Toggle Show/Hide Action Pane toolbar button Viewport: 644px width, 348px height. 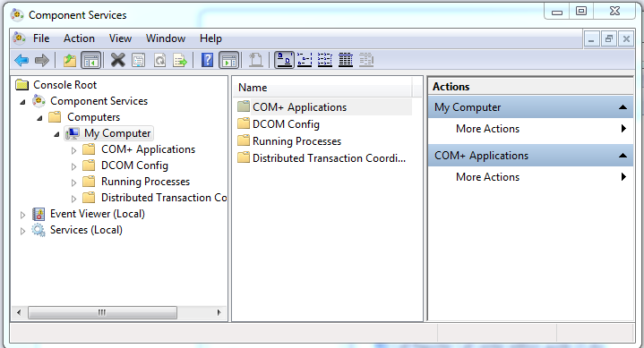[x=228, y=60]
